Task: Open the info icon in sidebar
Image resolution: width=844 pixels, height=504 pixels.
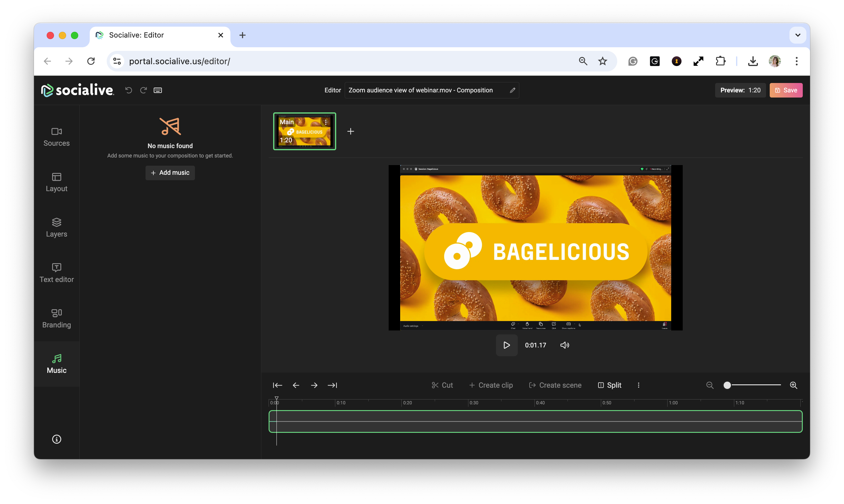Action: [x=56, y=439]
